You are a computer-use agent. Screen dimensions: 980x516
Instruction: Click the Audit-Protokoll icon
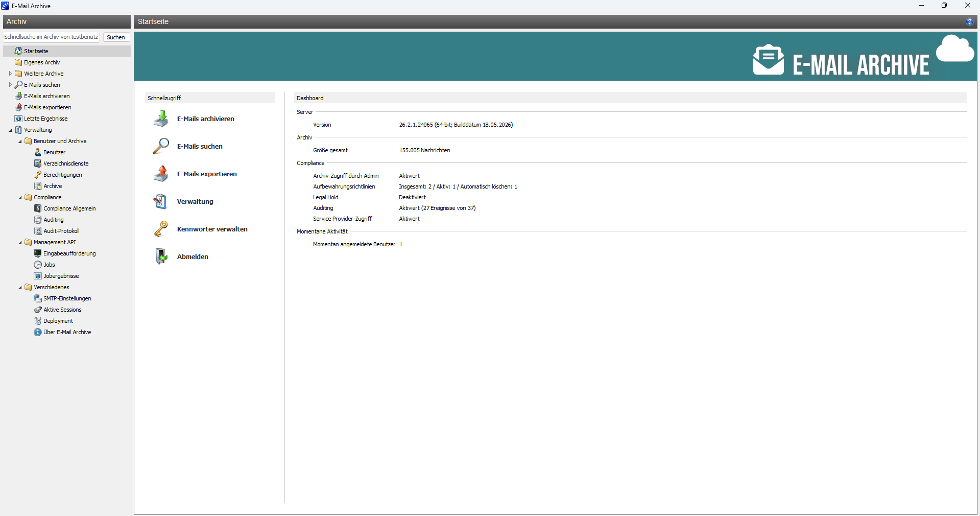tap(38, 231)
